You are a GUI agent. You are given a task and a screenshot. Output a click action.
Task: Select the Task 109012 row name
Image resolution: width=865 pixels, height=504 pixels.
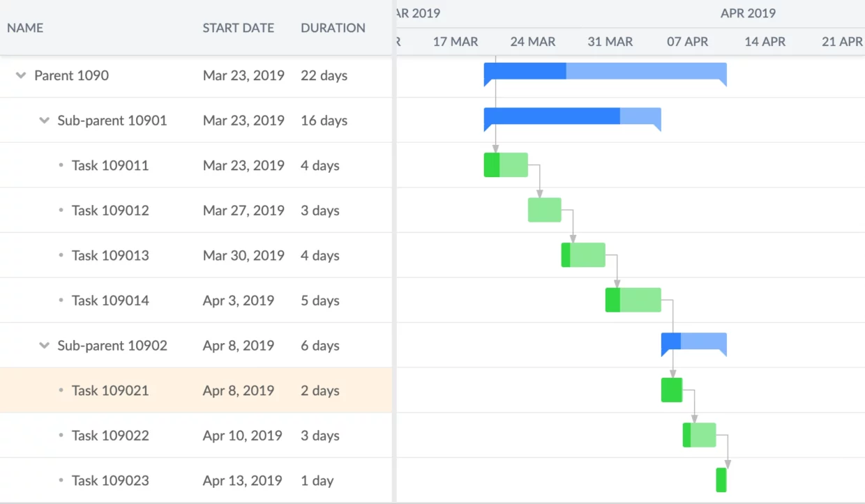(110, 211)
